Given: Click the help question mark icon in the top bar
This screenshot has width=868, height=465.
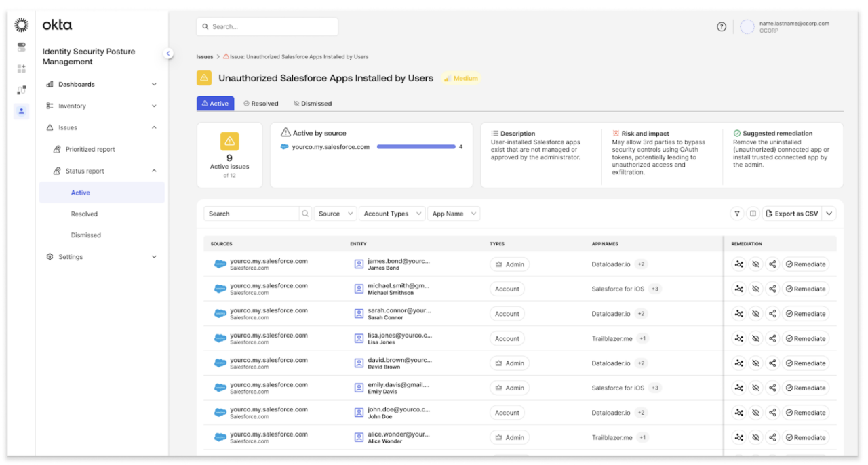Looking at the screenshot, I should 721,26.
